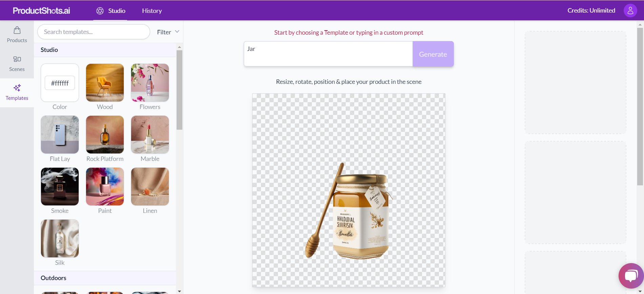The image size is (644, 294).
Task: Click the ProductShots.ai logo
Action: click(x=41, y=11)
